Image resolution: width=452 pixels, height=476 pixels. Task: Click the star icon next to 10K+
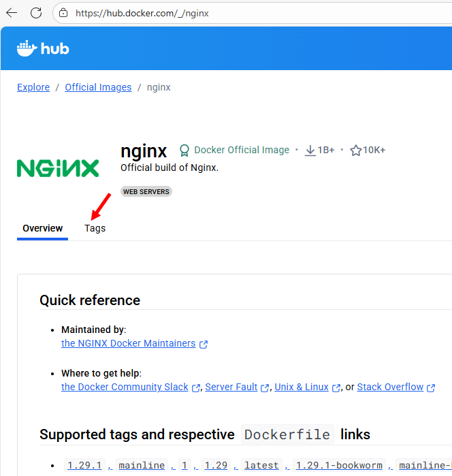356,150
